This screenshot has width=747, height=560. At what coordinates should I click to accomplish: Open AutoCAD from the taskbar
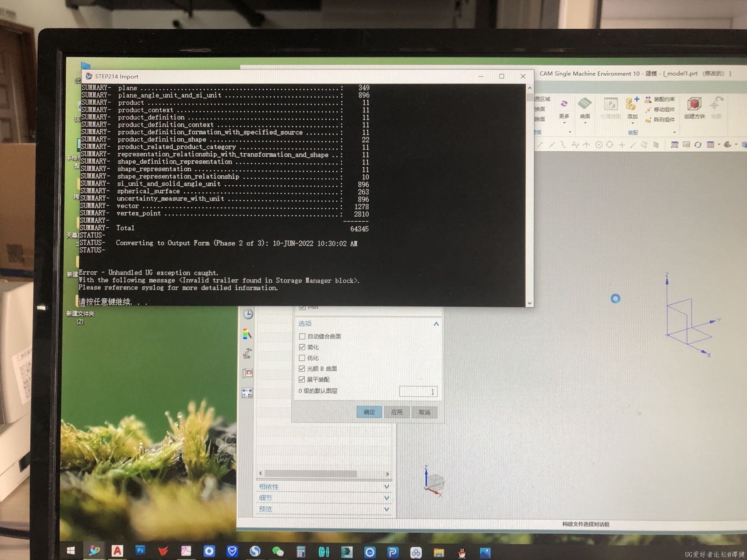(117, 551)
